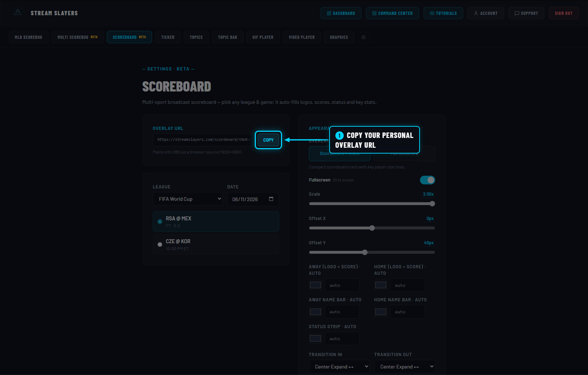The image size is (588, 375).
Task: Select the Scoreboard beta tab
Action: point(129,37)
